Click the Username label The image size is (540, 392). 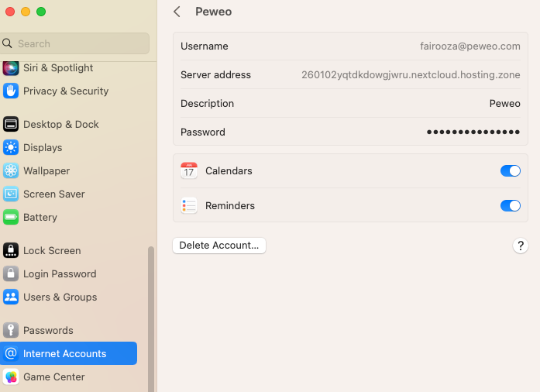click(205, 46)
